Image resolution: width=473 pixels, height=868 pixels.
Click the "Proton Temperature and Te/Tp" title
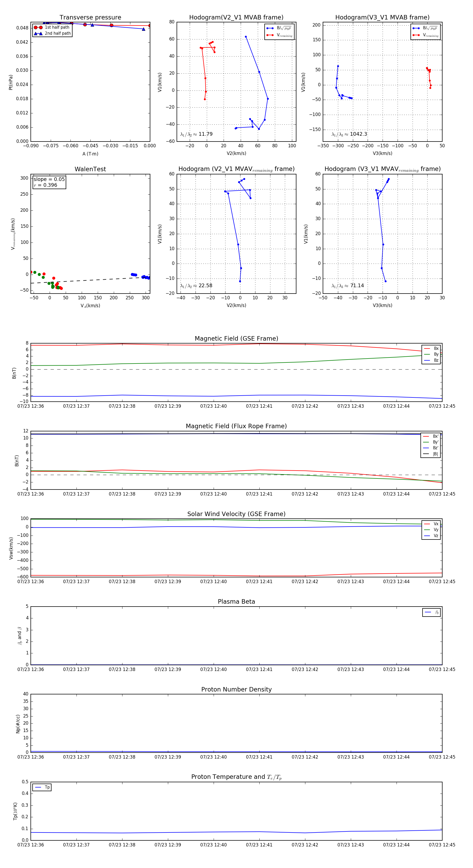pos(236,777)
